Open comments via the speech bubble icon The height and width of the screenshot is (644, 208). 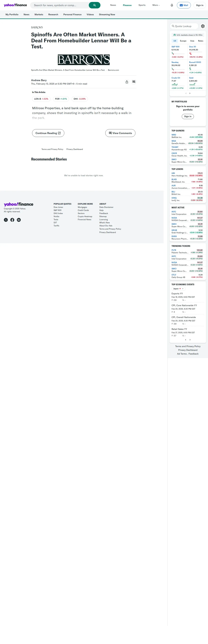tap(134, 82)
